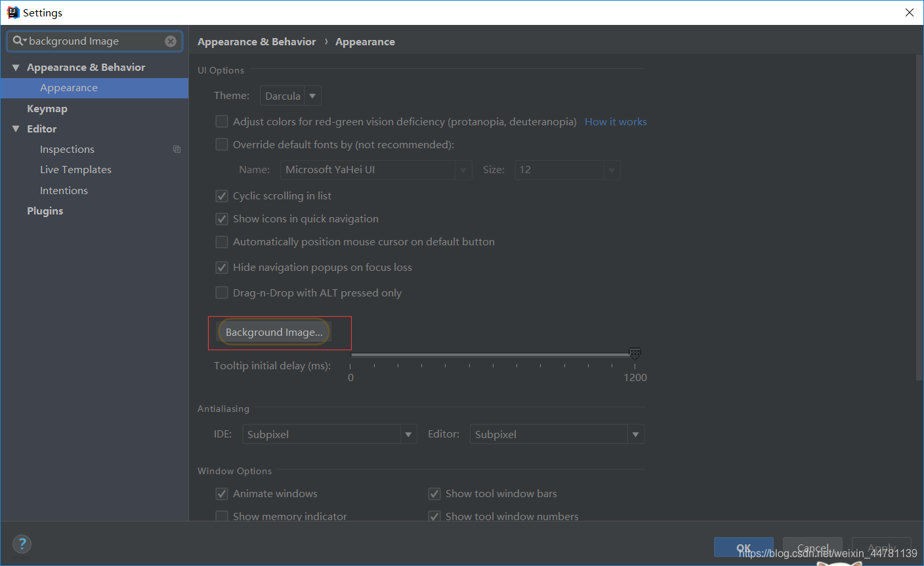
Task: Open the Plugins settings page
Action: click(x=45, y=211)
